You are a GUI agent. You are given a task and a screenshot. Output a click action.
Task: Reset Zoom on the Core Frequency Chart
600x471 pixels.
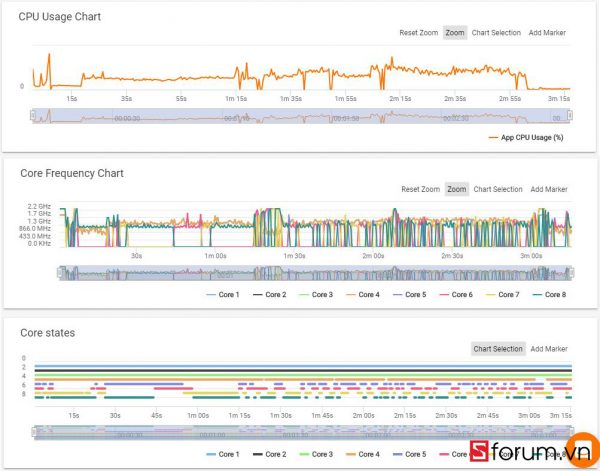420,189
